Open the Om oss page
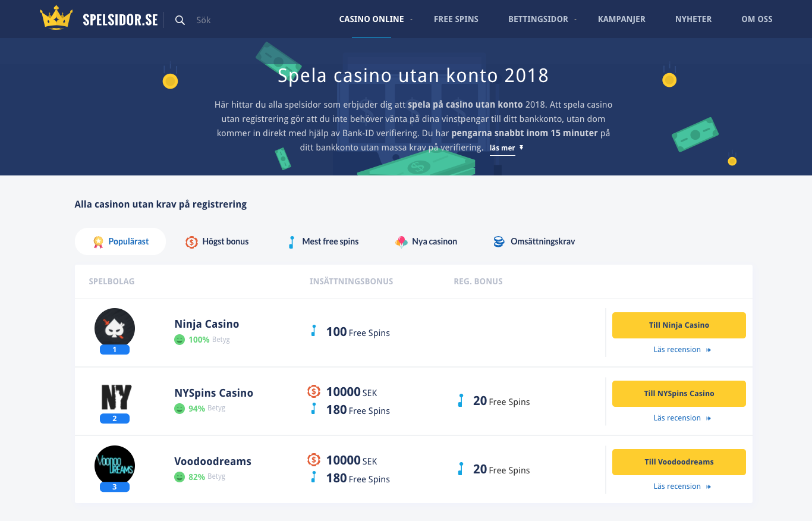The image size is (812, 521). 757,19
